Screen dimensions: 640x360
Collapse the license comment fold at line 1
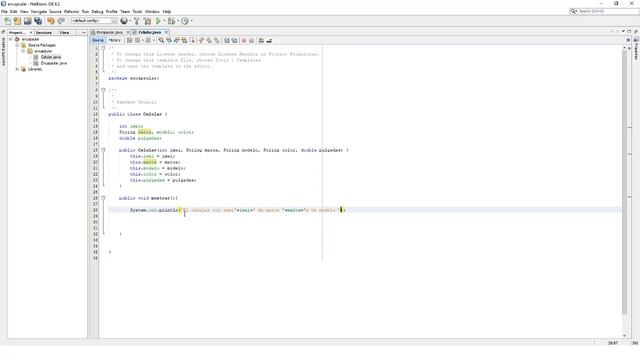(103, 48)
